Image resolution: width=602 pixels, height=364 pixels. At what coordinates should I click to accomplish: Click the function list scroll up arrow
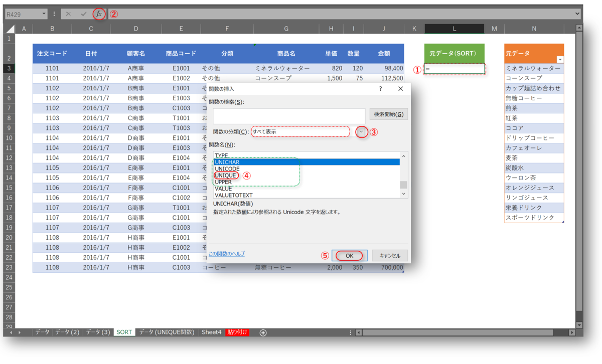[404, 155]
